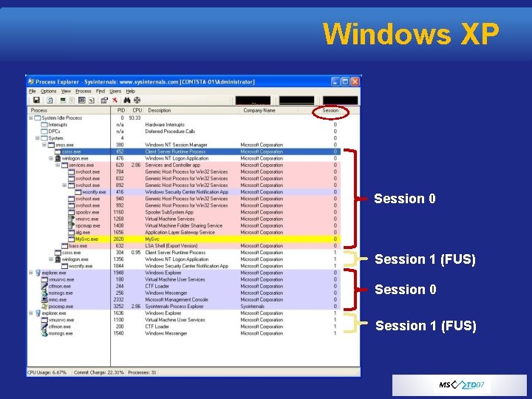This screenshot has width=532, height=399.
Task: Collapse the System tree node
Action: click(38, 138)
